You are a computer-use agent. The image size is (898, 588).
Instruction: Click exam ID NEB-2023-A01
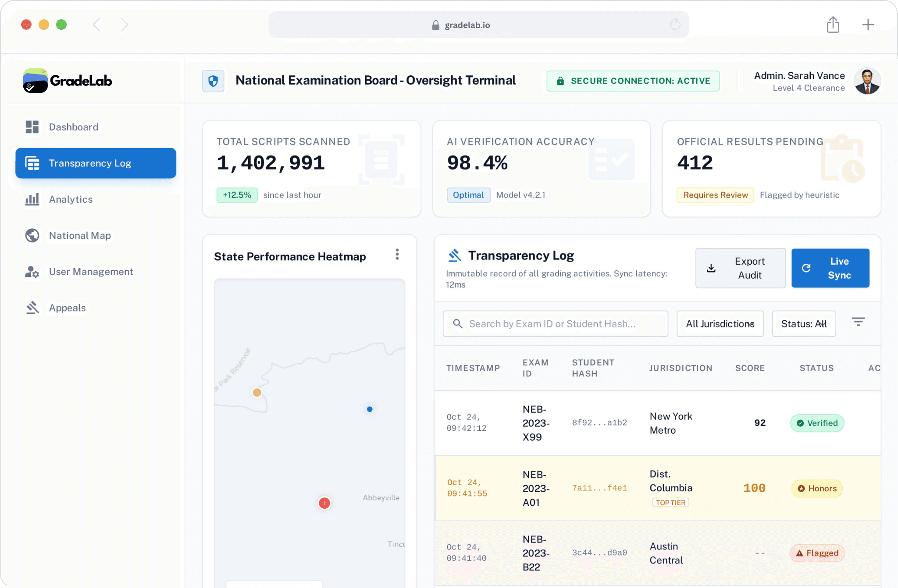pos(536,489)
